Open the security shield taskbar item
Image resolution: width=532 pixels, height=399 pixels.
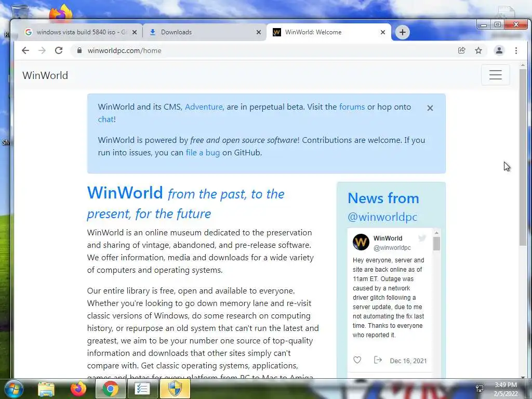pyautogui.click(x=175, y=389)
